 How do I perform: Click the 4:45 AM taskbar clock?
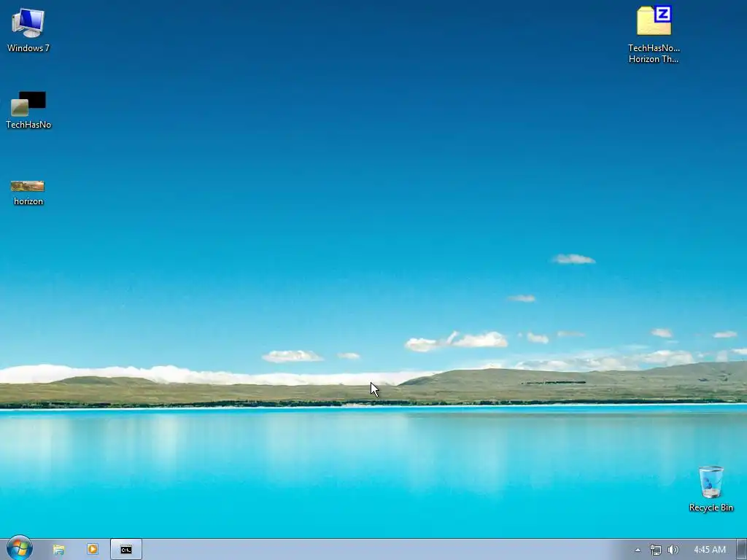coord(709,550)
